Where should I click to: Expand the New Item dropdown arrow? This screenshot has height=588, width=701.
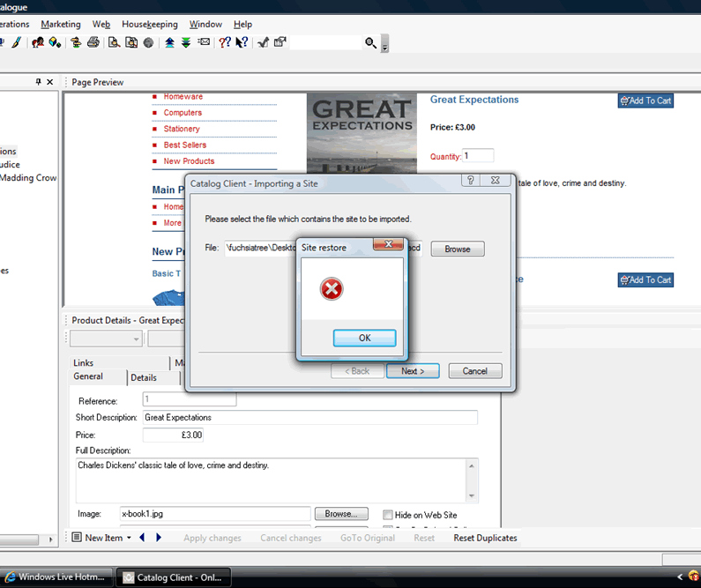[x=129, y=538]
